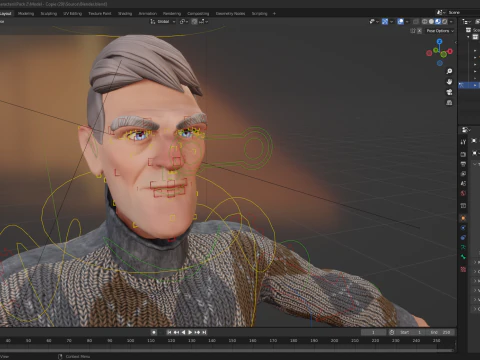Open the View Layer properties tab
This screenshot has width=480, height=360.
463,174
